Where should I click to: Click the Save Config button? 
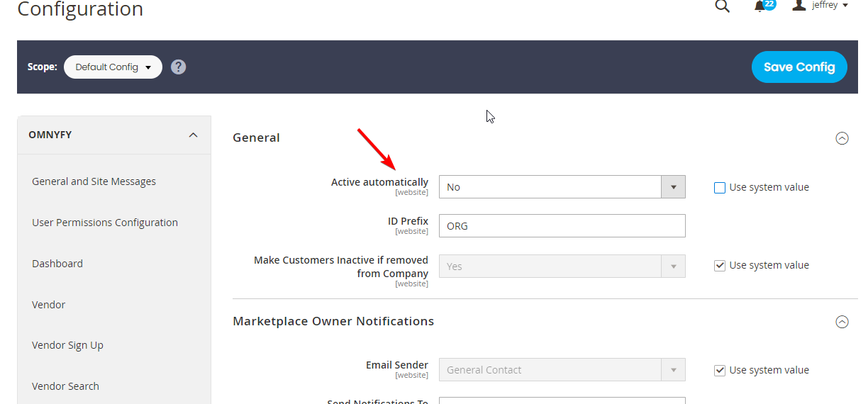click(799, 67)
